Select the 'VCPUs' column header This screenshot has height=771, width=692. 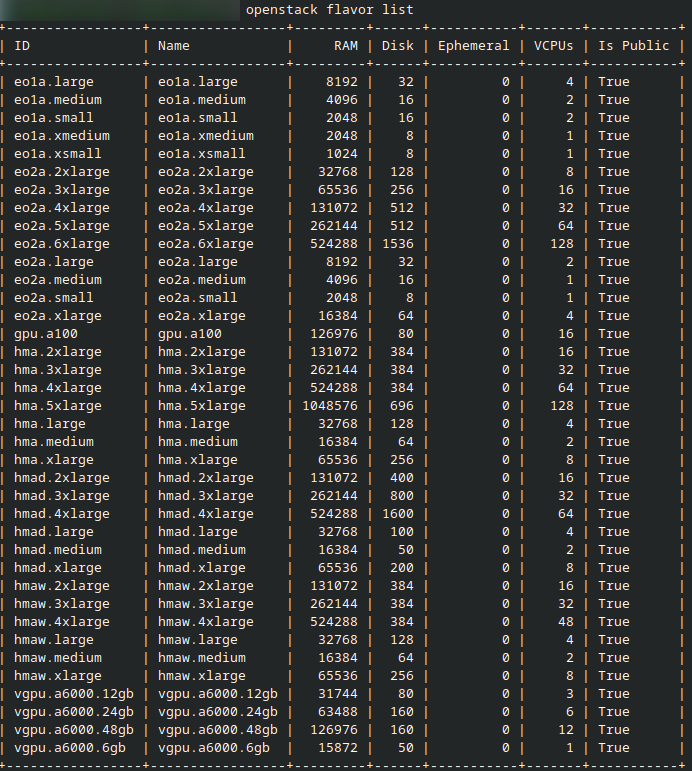(553, 46)
